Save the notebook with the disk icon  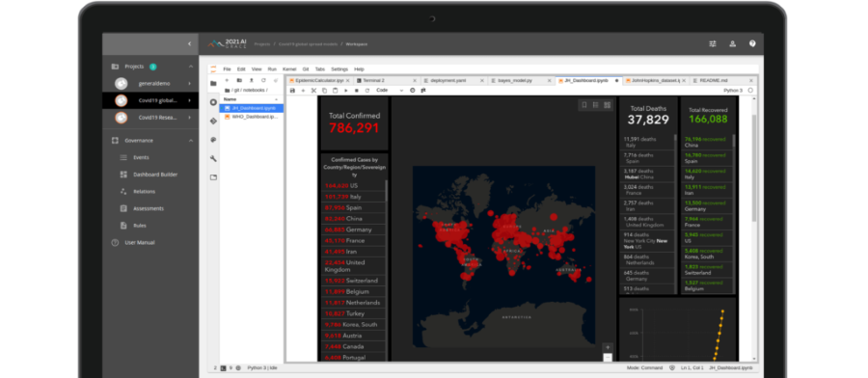[x=292, y=91]
